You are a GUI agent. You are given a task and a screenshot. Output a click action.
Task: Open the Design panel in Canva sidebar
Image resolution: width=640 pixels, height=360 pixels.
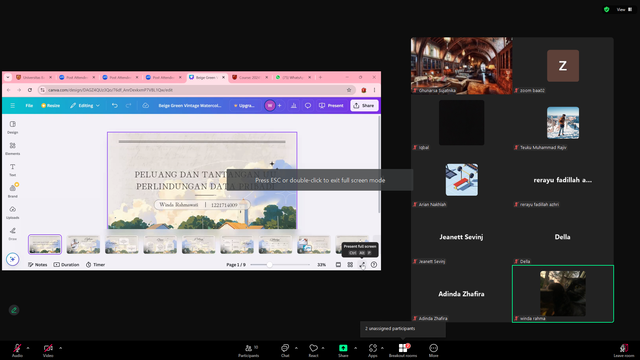point(13,127)
